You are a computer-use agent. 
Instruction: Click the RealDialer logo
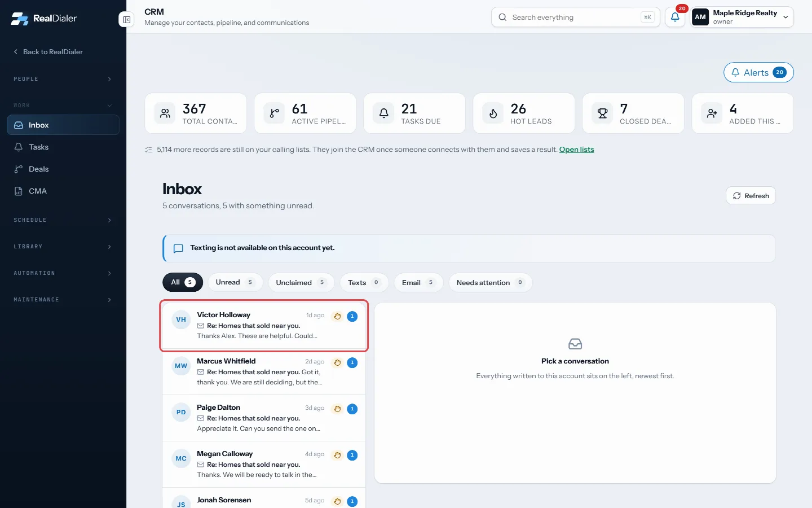point(44,18)
